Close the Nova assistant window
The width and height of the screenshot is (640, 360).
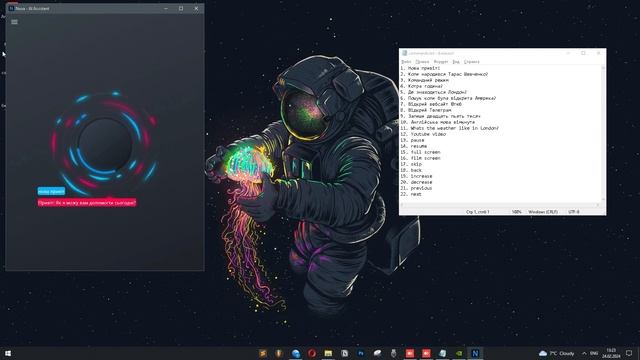196,8
